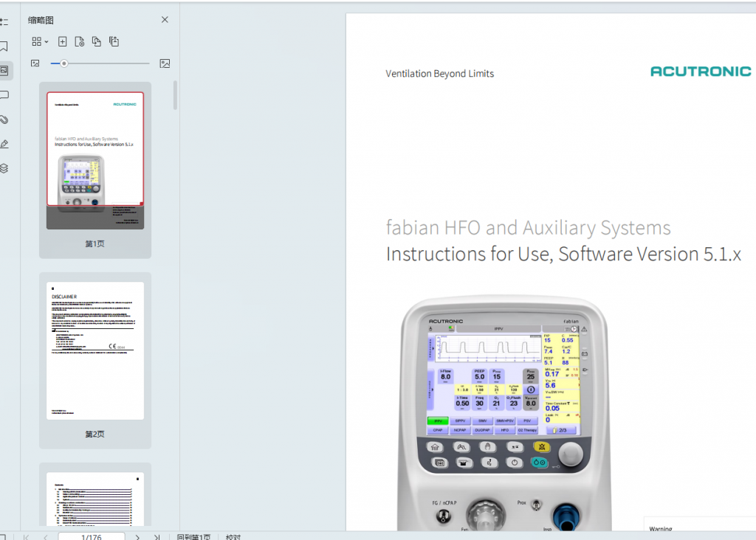Adjust the thumbnail size slider handle
The width and height of the screenshot is (756, 540).
pos(63,63)
